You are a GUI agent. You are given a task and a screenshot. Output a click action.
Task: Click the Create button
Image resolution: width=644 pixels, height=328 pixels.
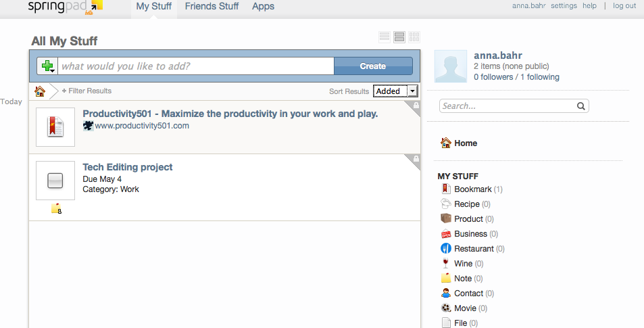tap(373, 66)
